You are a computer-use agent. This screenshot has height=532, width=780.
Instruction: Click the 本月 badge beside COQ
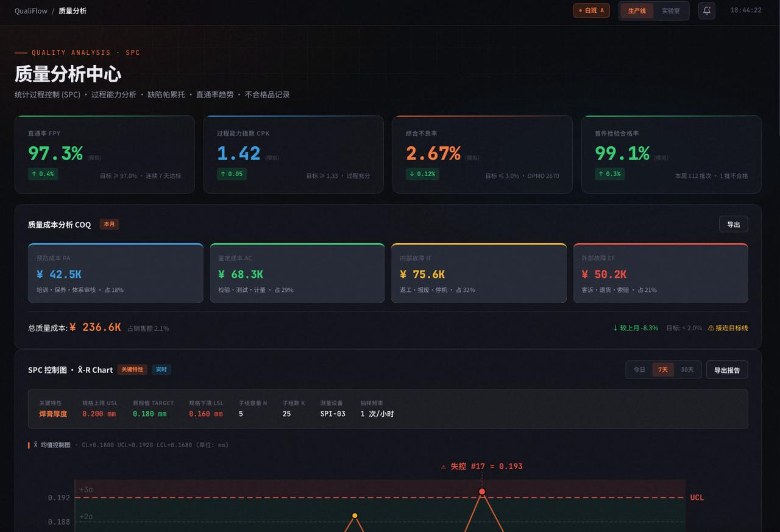[109, 224]
